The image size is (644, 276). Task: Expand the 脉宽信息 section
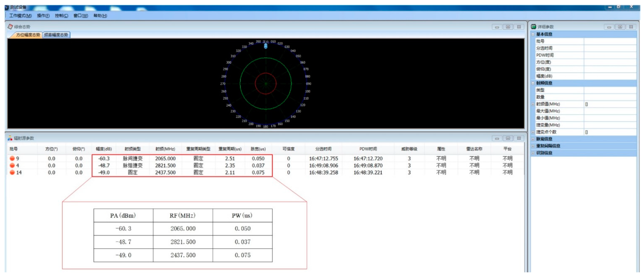pyautogui.click(x=533, y=139)
